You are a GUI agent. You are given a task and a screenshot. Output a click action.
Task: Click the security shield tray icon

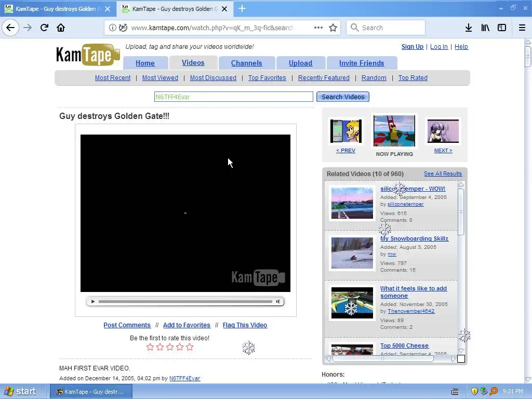(x=474, y=392)
